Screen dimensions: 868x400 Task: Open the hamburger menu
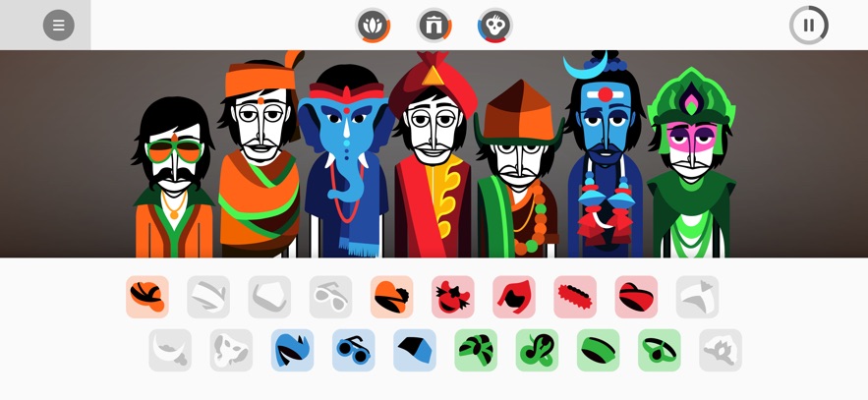(x=59, y=25)
